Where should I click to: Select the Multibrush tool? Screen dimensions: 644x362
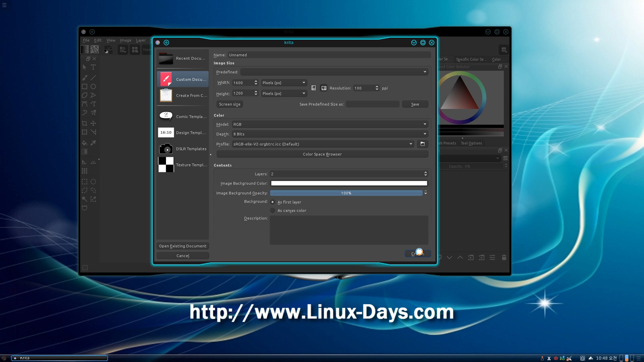(93, 113)
